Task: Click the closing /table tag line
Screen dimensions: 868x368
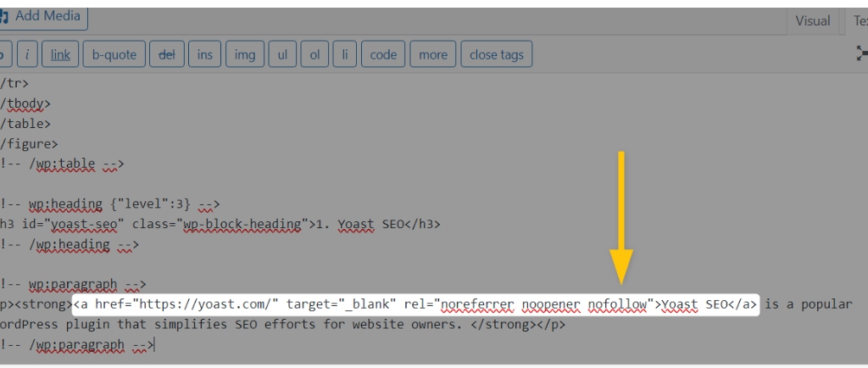Action: tap(25, 124)
